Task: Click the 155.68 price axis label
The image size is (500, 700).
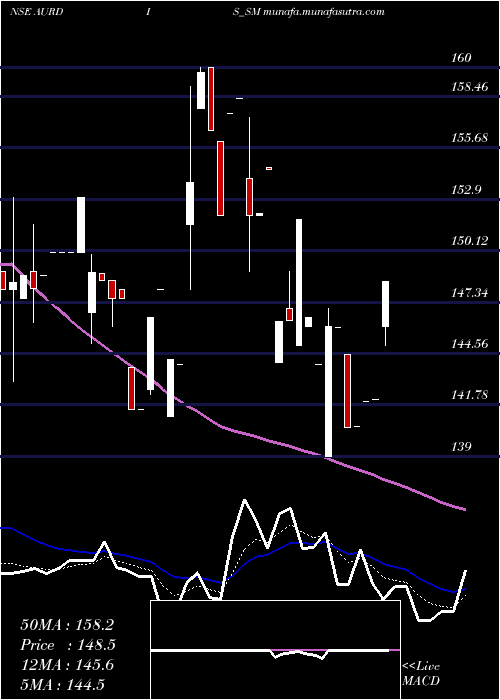Action: coord(470,138)
